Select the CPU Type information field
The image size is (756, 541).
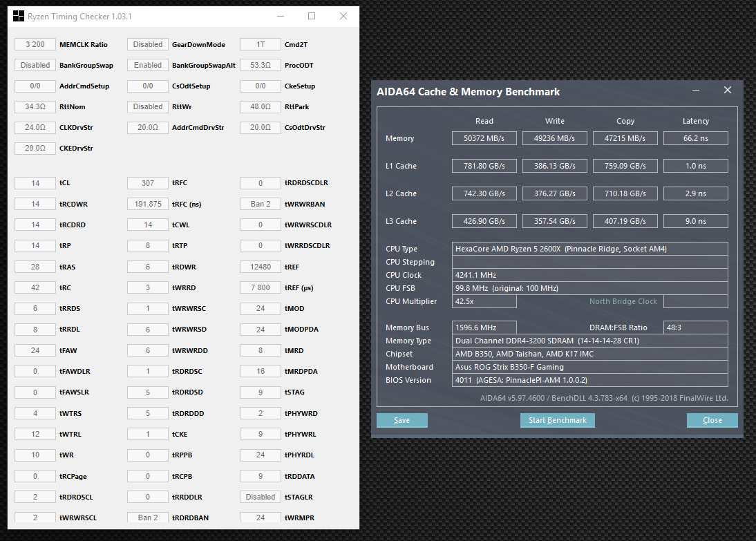589,249
